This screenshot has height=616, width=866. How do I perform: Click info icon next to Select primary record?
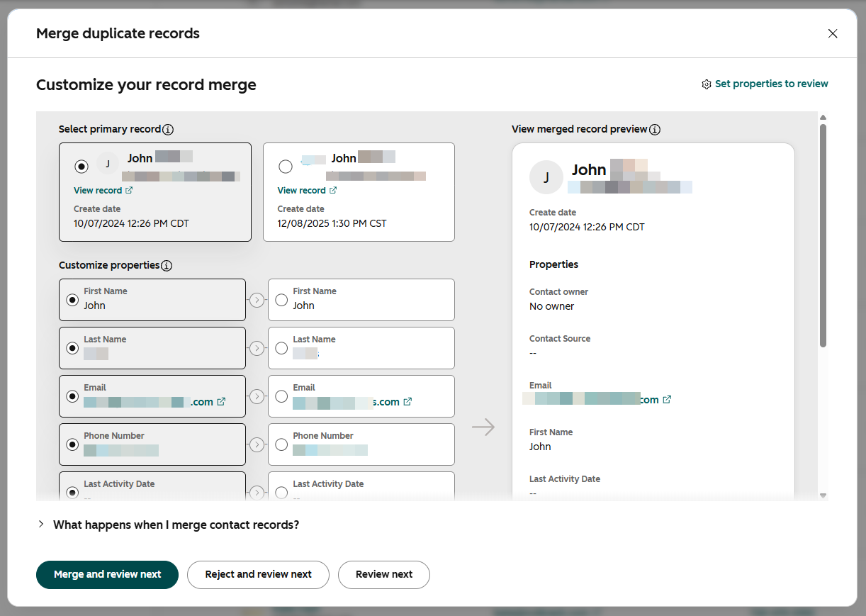click(168, 130)
